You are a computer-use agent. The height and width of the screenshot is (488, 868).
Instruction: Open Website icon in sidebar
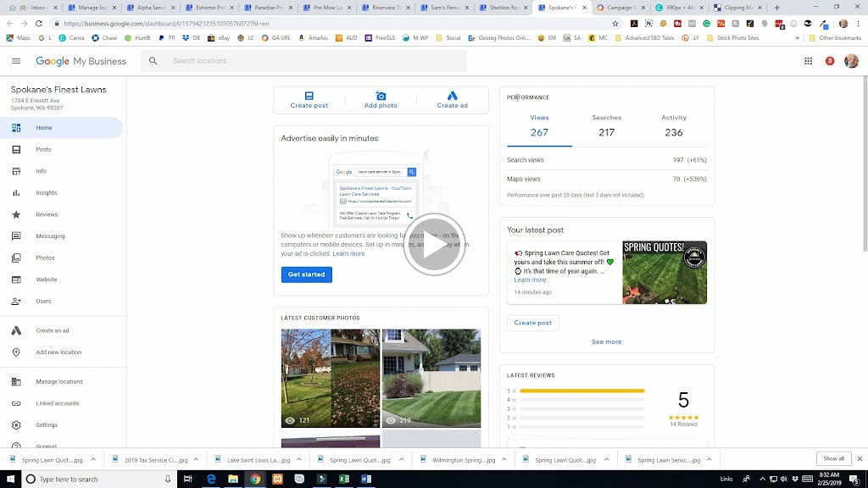pyautogui.click(x=16, y=280)
